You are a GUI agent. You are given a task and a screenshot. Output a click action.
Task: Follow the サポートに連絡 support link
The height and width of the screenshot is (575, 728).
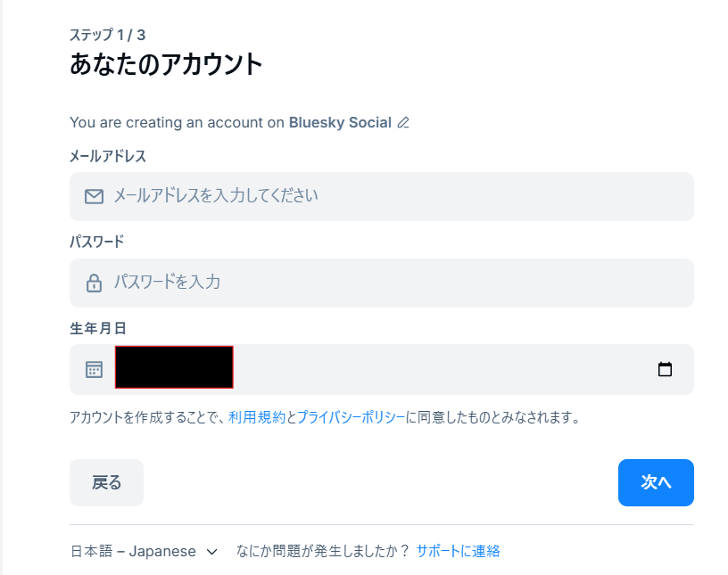click(x=458, y=551)
